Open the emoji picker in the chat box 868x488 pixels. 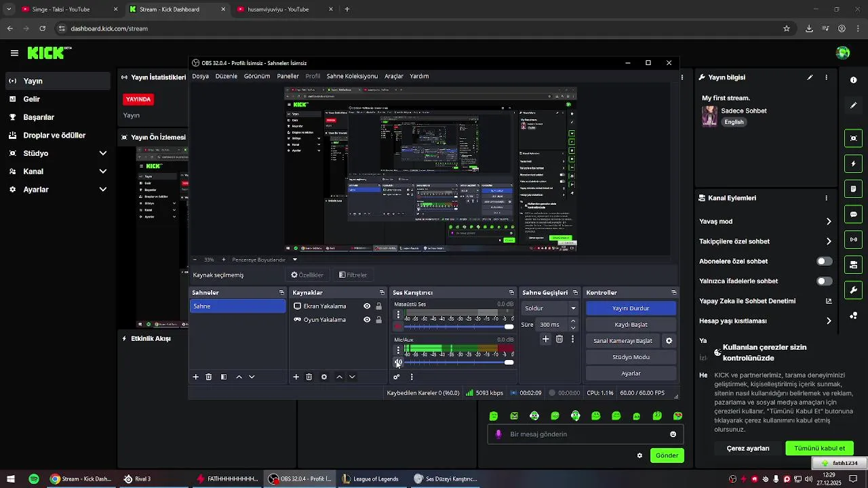point(673,434)
